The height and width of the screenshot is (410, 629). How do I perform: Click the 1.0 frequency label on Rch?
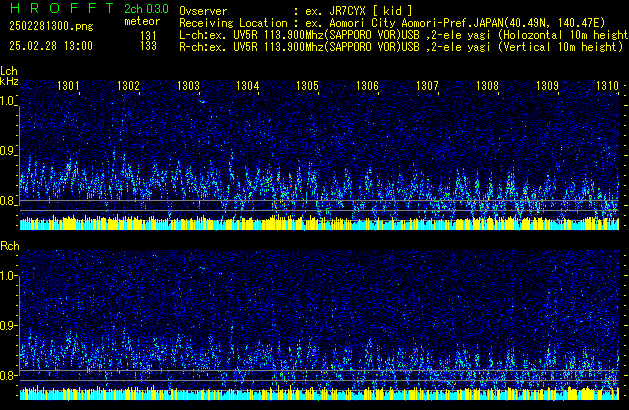[x=7, y=276]
